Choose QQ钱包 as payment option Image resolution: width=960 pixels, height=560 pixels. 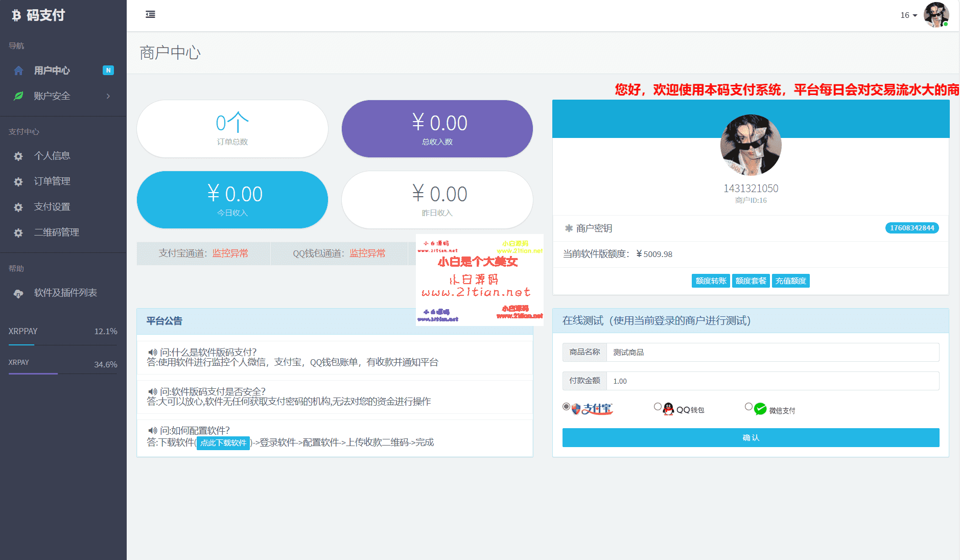[658, 406]
